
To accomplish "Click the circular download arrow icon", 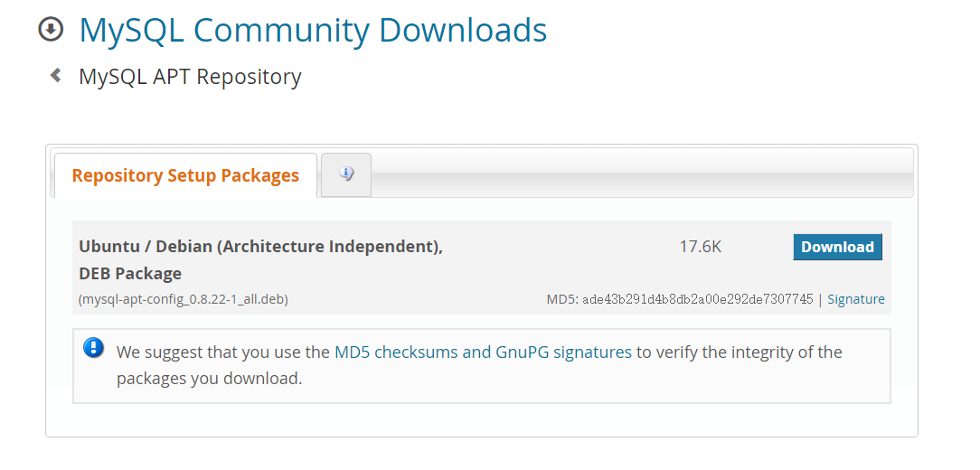I will click(51, 29).
